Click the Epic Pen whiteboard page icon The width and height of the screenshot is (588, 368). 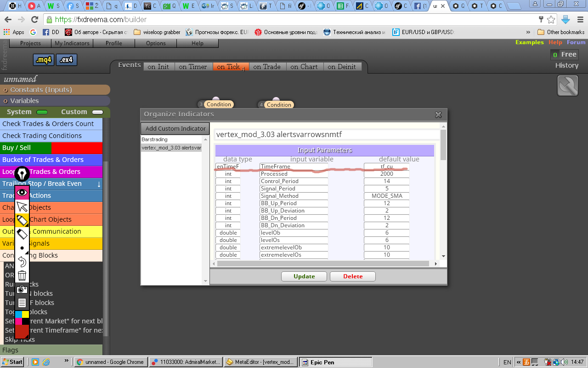coord(22,303)
